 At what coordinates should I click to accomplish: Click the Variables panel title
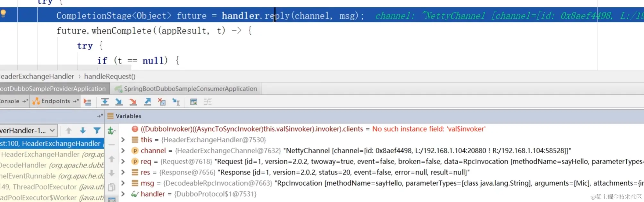pos(129,116)
